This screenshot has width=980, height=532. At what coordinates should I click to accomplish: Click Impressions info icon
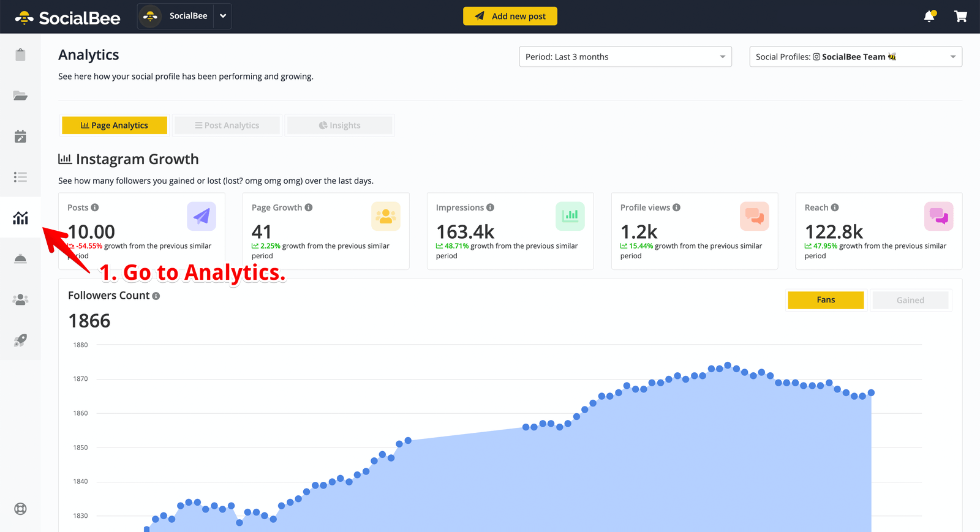490,208
